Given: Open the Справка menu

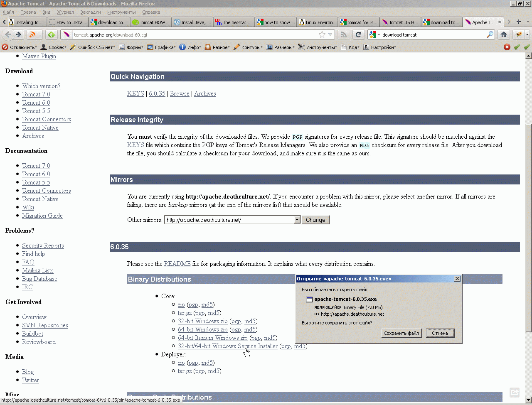Looking at the screenshot, I should tap(151, 12).
